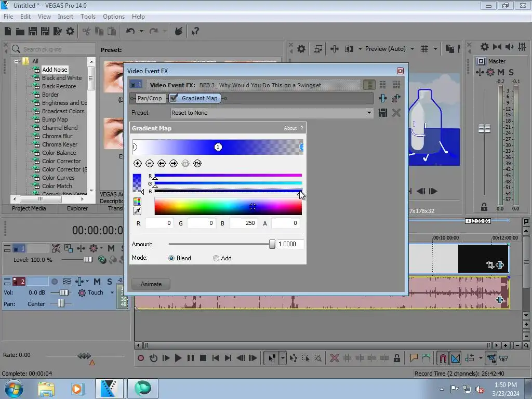This screenshot has height=399, width=532.
Task: Click the B color value field
Action: coord(243,223)
